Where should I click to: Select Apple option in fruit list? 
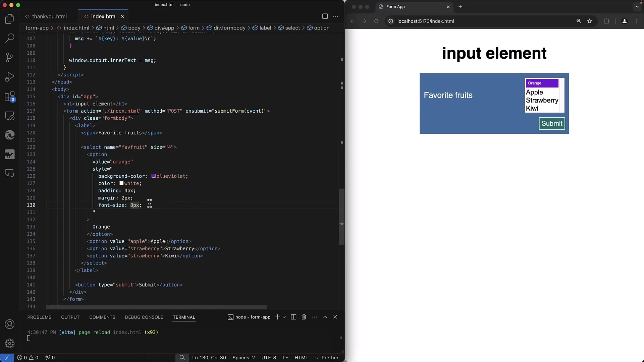tap(542, 92)
